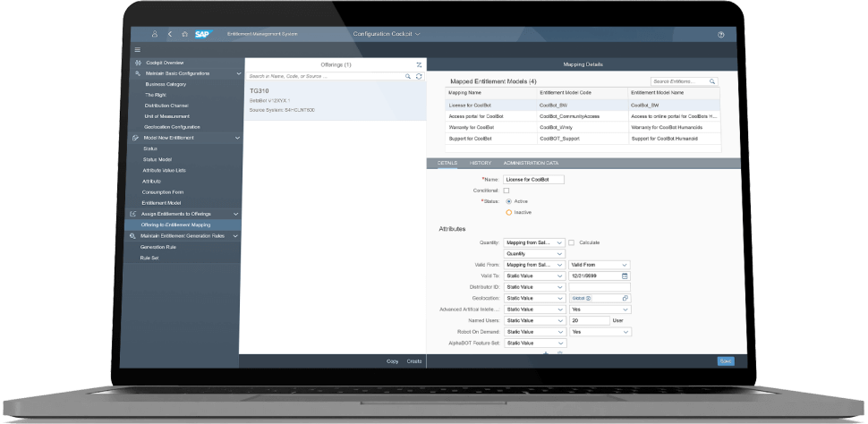Image resolution: width=868 pixels, height=424 pixels.
Task: Switch to the DETAILS tab
Action: tap(447, 164)
